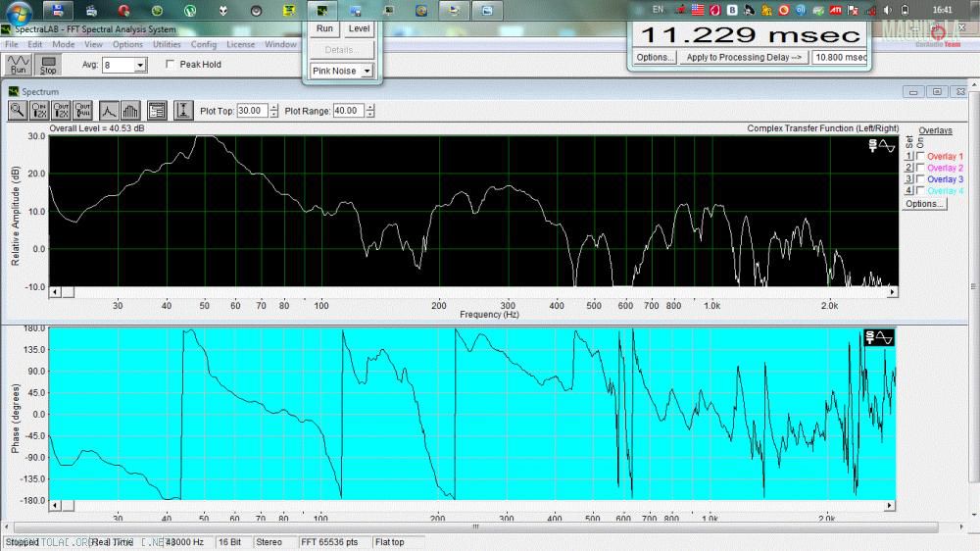Set overlay 2 with the '2' button

click(908, 168)
